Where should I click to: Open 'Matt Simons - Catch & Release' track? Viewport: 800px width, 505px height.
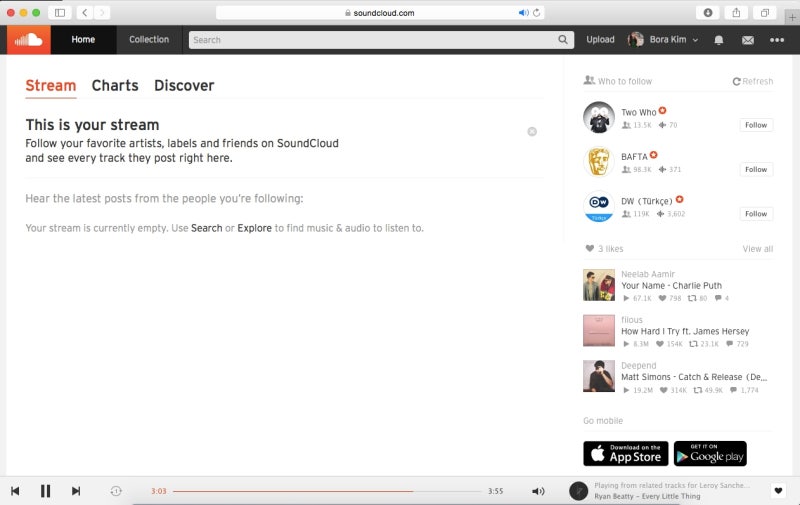click(694, 377)
